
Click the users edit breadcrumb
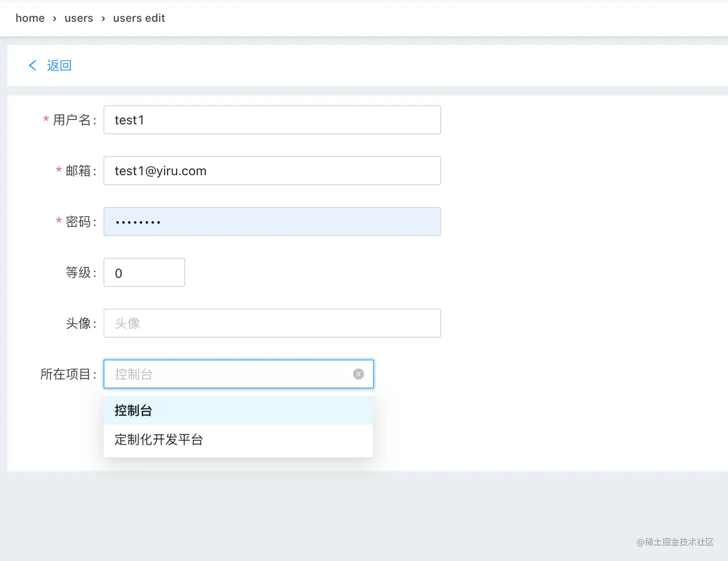pyautogui.click(x=139, y=18)
